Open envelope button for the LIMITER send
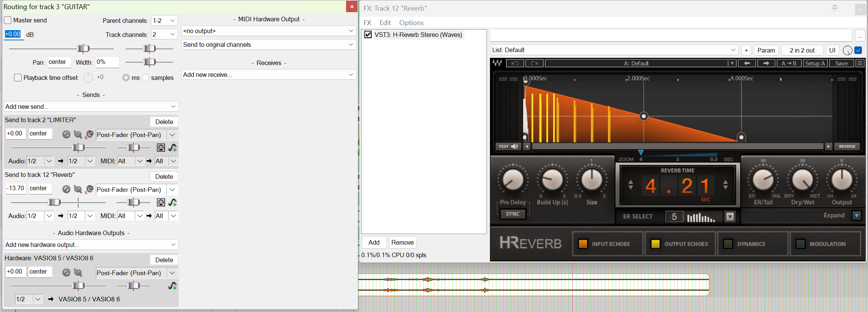Image resolution: width=868 pixels, height=312 pixels. coord(172,148)
